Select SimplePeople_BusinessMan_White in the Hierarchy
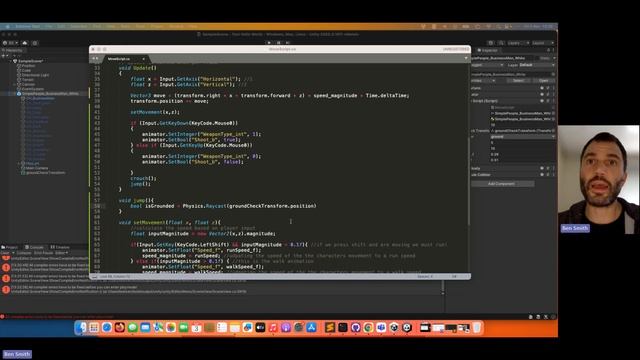Image resolution: width=640 pixels, height=360 pixels. pos(50,93)
